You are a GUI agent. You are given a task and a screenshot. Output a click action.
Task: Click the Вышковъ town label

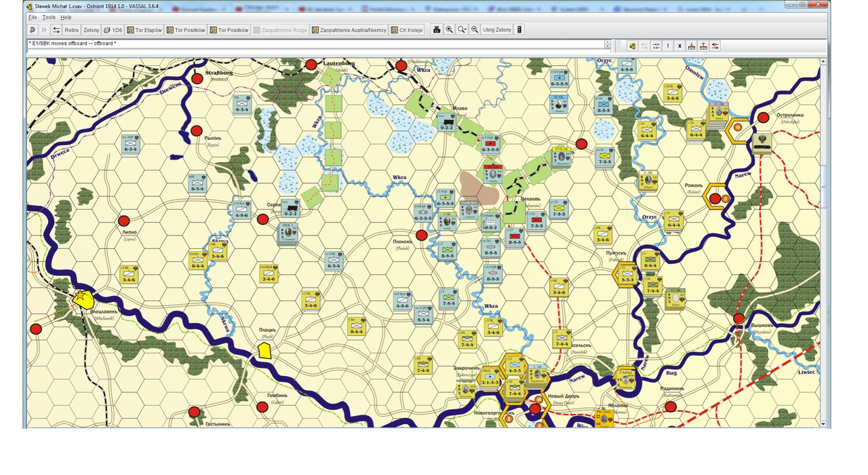[763, 326]
